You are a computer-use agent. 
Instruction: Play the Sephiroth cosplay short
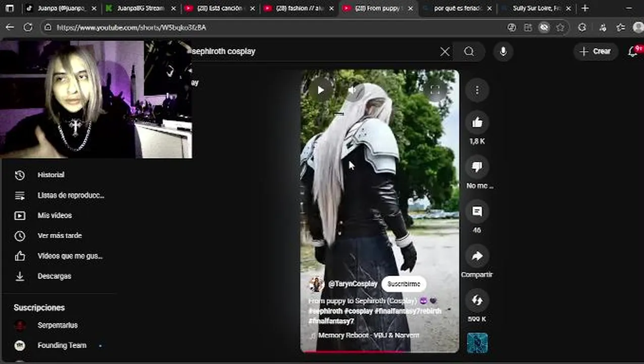321,90
